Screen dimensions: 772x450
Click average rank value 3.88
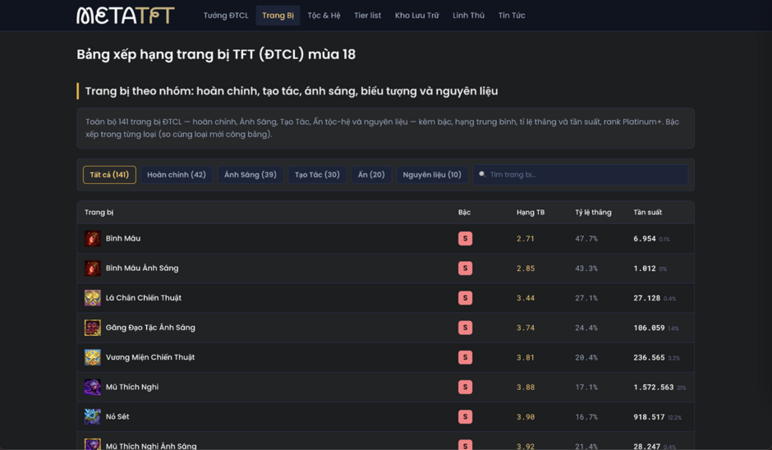click(525, 387)
